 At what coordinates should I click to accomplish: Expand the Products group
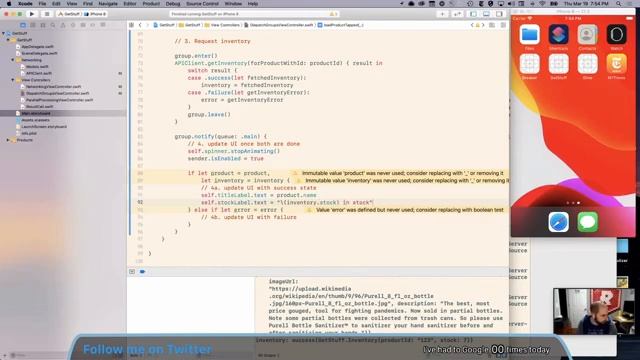(x=8, y=140)
